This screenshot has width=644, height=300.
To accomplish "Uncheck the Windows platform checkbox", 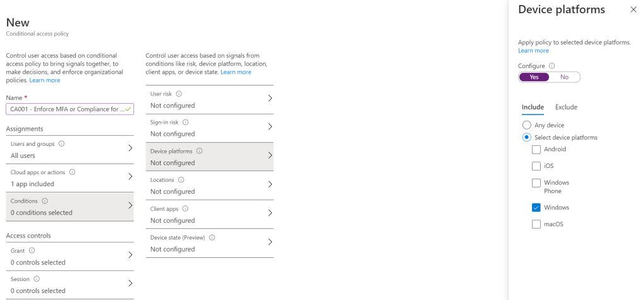I will 536,208.
